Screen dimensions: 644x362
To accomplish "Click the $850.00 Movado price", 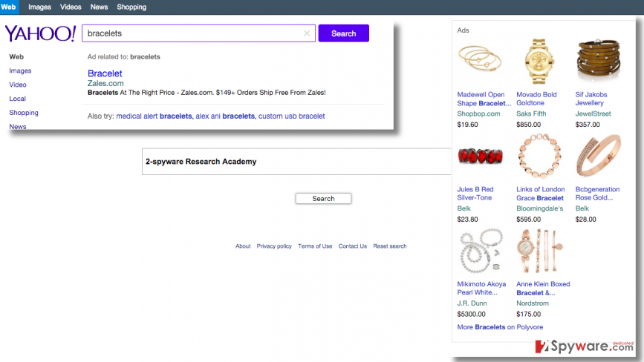I will coord(529,124).
